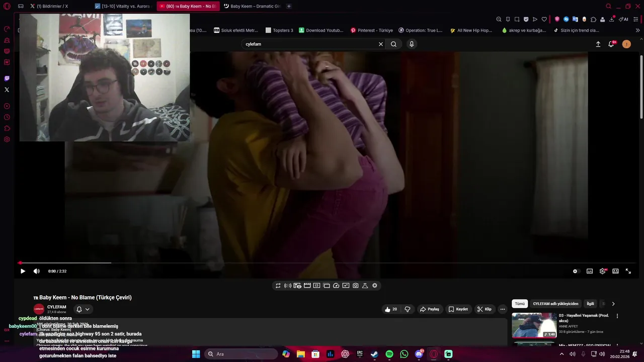
Task: Open a new browser tab
Action: pyautogui.click(x=289, y=6)
